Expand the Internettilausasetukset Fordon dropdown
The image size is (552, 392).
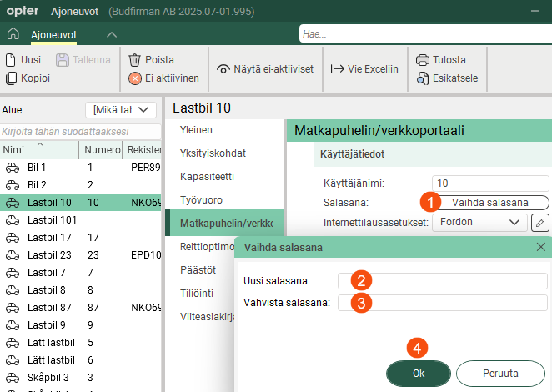tap(479, 223)
